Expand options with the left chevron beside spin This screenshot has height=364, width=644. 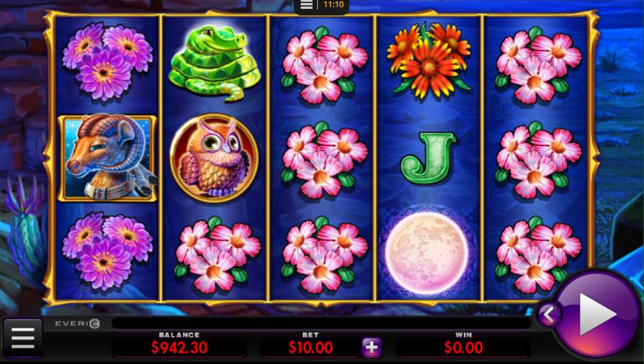tap(549, 316)
